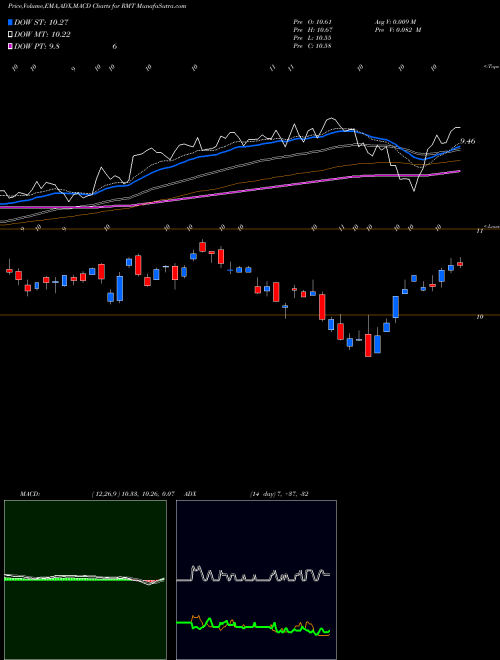Screen dimensions: 500x660
Task: Click the MACD (12,26,9) parameter values text
Action: pyautogui.click(x=133, y=494)
